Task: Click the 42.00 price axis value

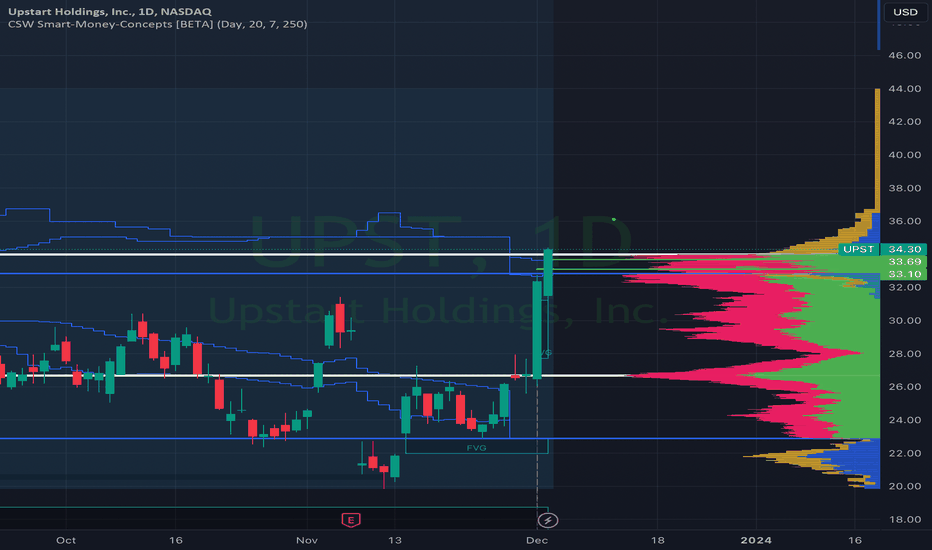Action: (904, 121)
